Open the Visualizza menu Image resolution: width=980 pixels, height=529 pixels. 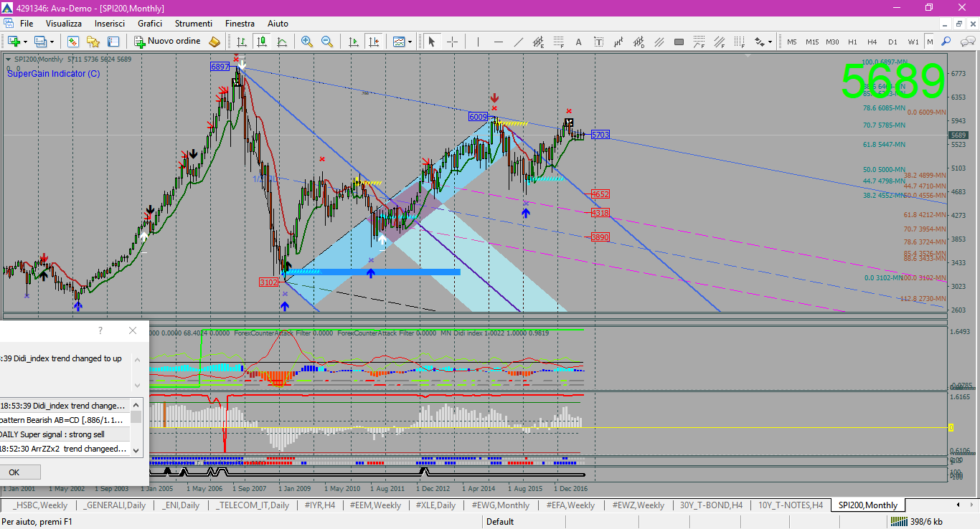64,24
